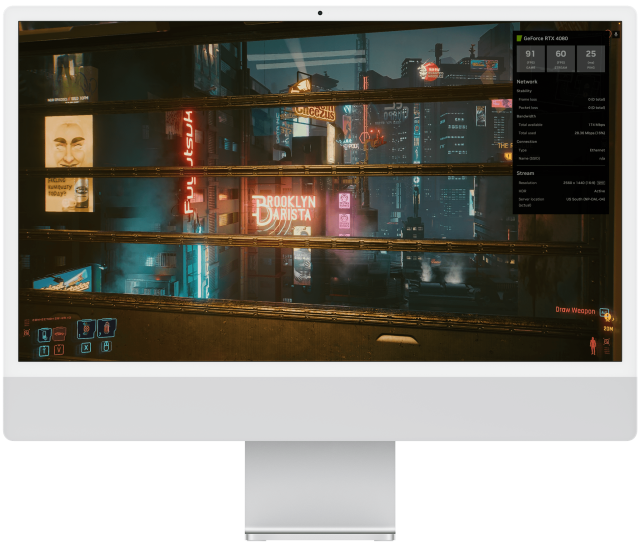Click the stream Resolution value
The width and height of the screenshot is (640, 544).
pyautogui.click(x=583, y=183)
